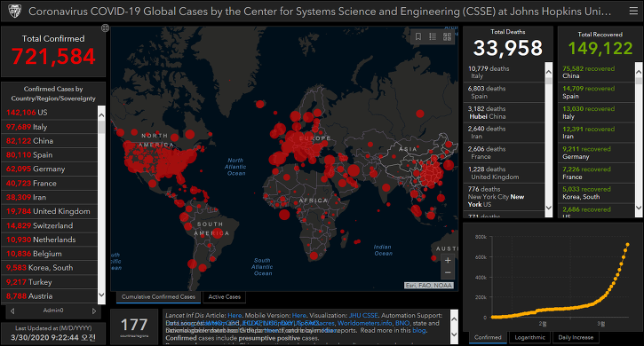This screenshot has width=644, height=346.
Task: Click the Johns Hopkins shield logo
Action: (x=15, y=11)
